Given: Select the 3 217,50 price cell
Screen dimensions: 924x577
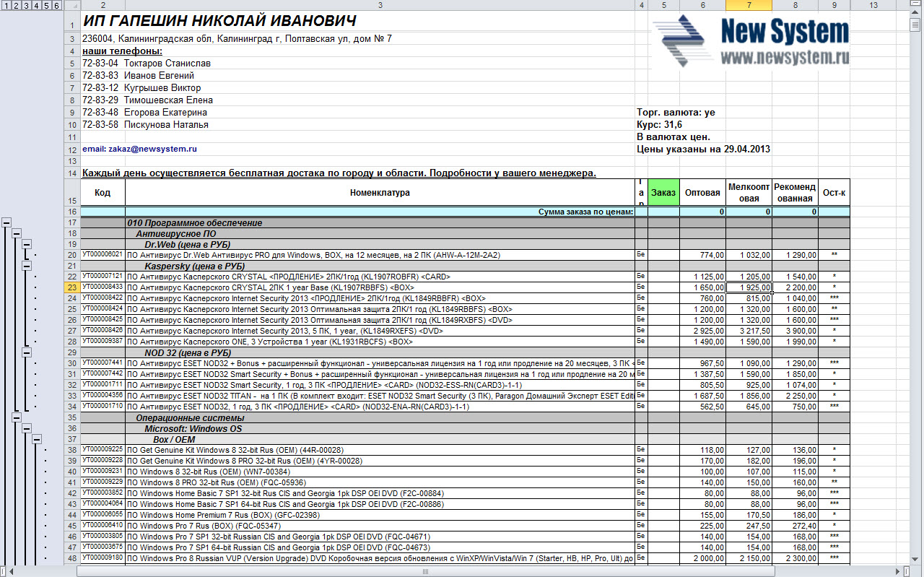Looking at the screenshot, I should coord(749,331).
